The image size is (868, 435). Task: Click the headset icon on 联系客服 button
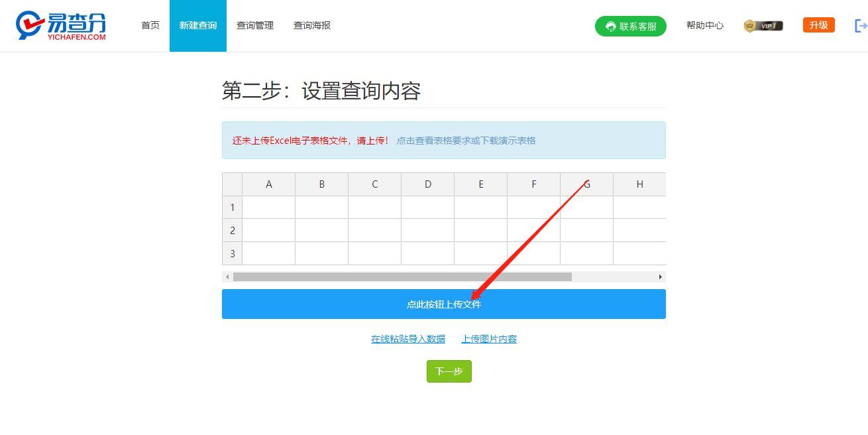[610, 26]
